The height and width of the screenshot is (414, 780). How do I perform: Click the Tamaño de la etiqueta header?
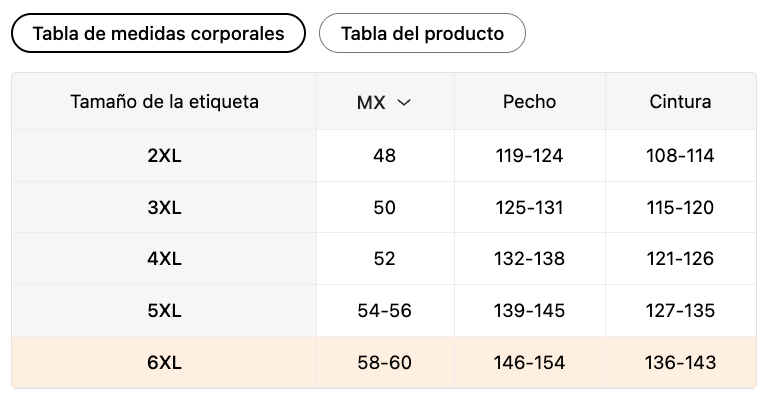165,102
